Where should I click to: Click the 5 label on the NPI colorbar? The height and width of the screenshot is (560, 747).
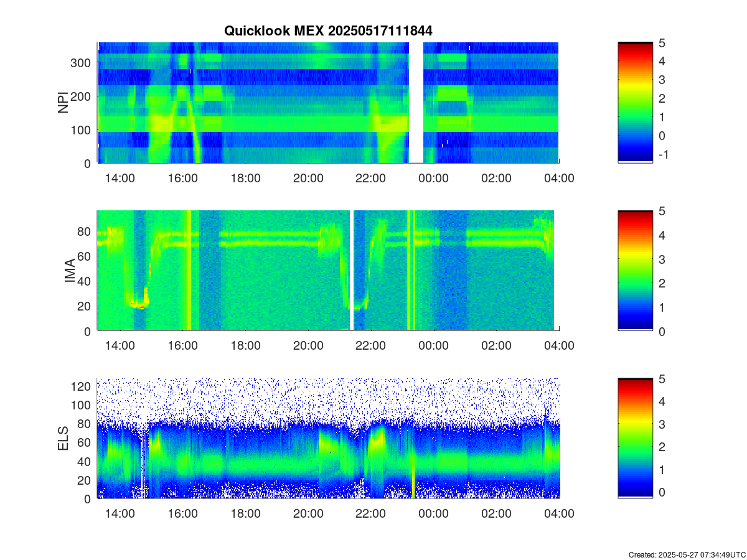click(x=661, y=43)
